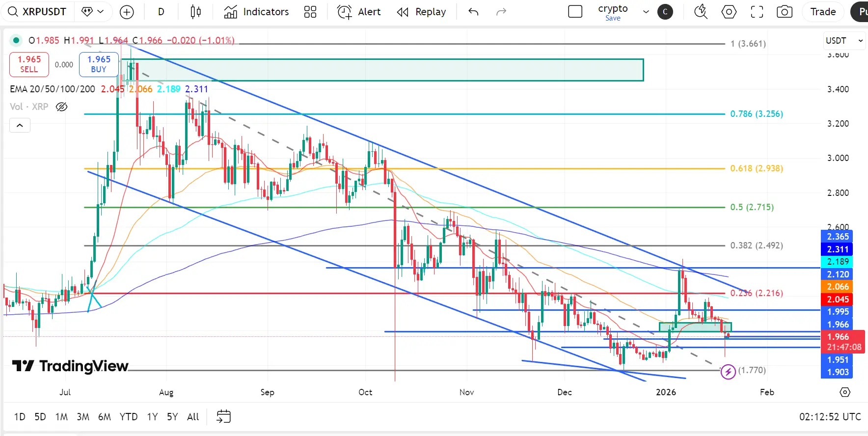Viewport: 868px width, 436px height.
Task: Redo the chart action
Action: pyautogui.click(x=501, y=12)
